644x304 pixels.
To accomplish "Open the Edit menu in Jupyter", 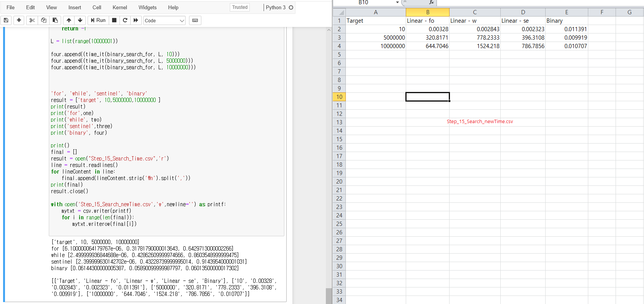I will click(x=30, y=7).
